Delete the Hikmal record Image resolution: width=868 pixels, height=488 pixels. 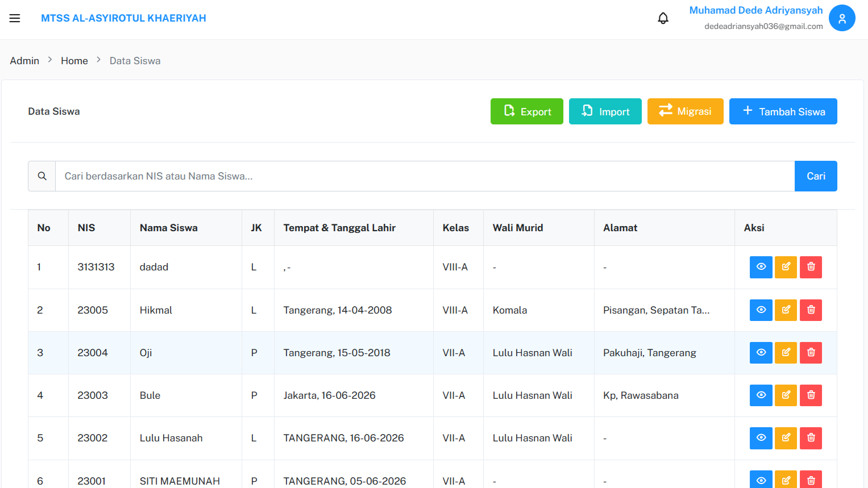click(811, 310)
